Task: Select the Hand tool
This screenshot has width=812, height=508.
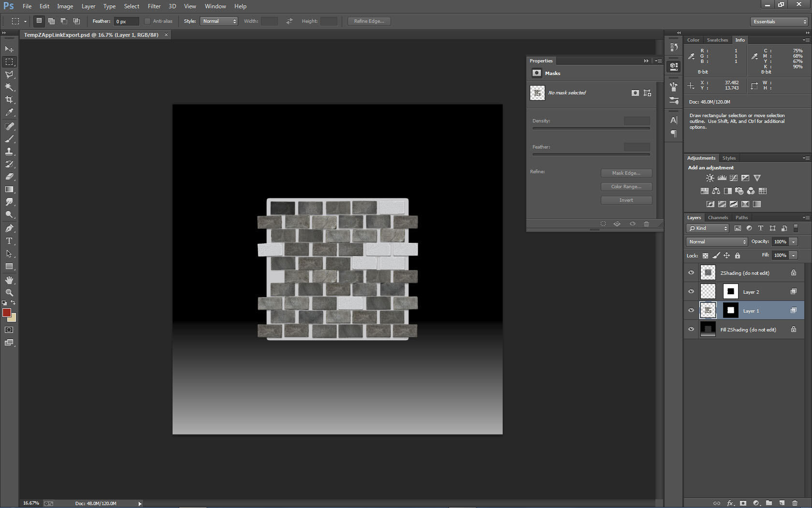Action: [x=9, y=280]
